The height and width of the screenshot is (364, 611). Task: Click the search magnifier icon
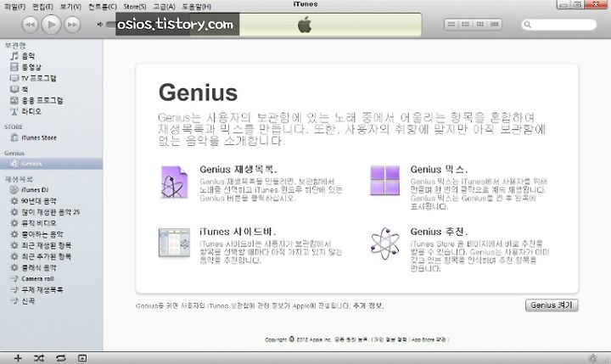pos(528,25)
